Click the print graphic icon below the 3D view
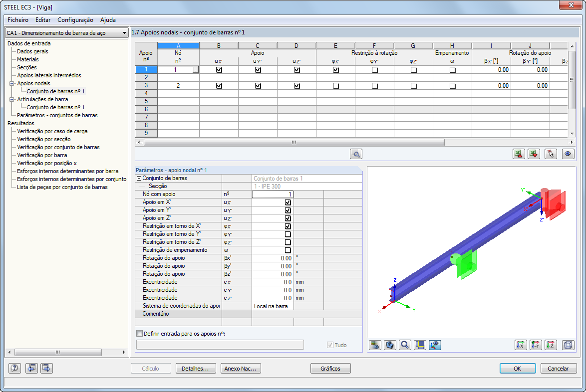This screenshot has width=586, height=392. pos(375,345)
